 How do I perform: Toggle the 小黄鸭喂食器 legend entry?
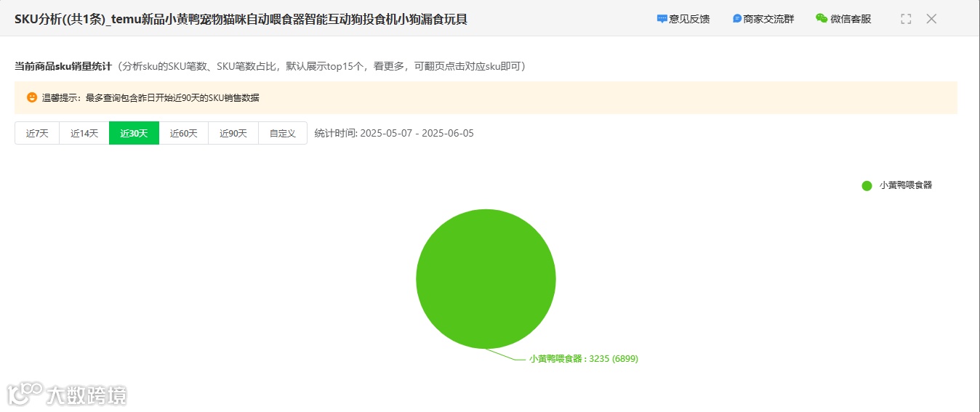point(897,185)
